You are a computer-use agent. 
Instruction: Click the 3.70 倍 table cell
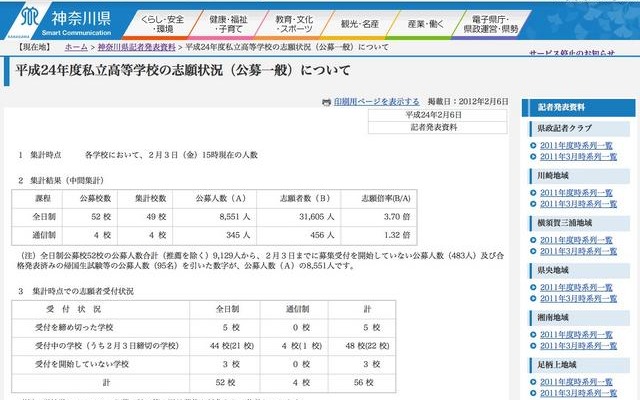pos(379,217)
